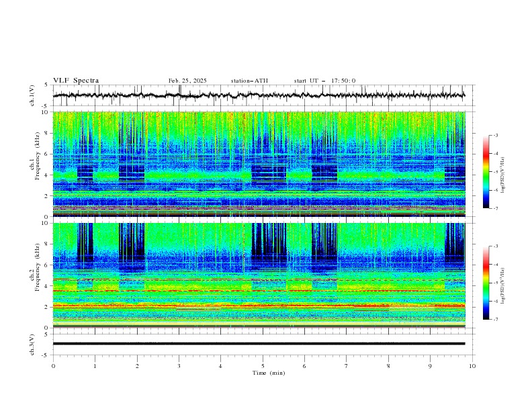Click the "-7" value on the ch.2 color bar
This screenshot has width=532, height=411.
coord(496,320)
